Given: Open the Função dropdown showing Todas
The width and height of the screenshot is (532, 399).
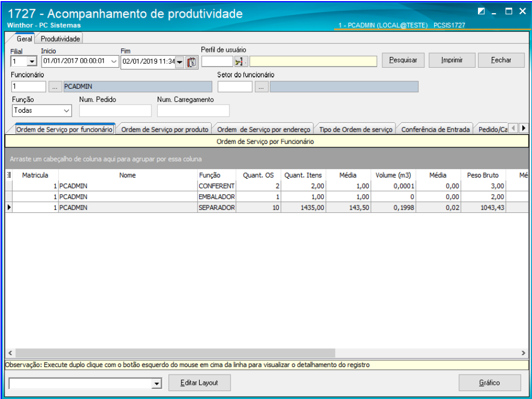Looking at the screenshot, I should coord(66,110).
